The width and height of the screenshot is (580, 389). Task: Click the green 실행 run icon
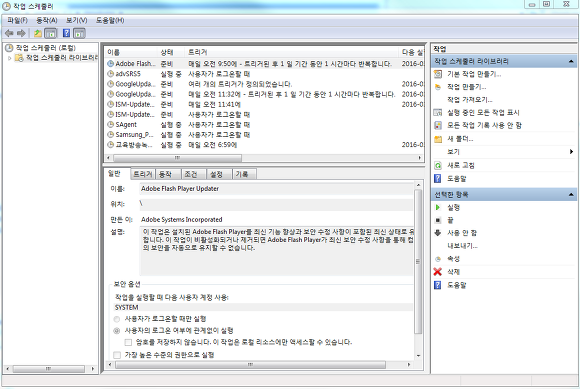coord(438,207)
